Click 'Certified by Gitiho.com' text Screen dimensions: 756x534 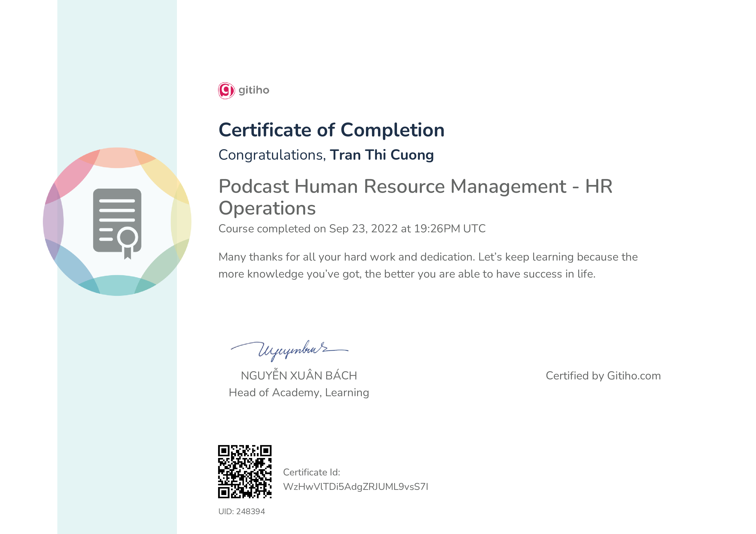coord(603,376)
